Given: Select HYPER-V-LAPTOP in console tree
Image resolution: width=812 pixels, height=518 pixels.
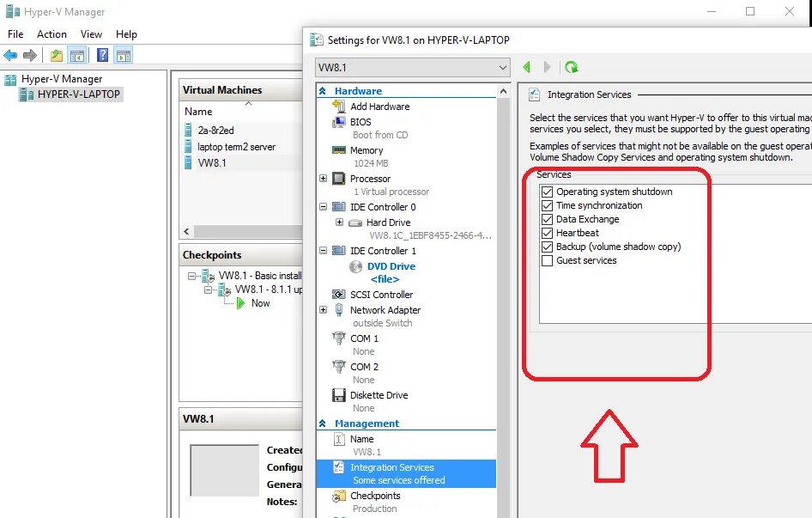Looking at the screenshot, I should tap(78, 94).
